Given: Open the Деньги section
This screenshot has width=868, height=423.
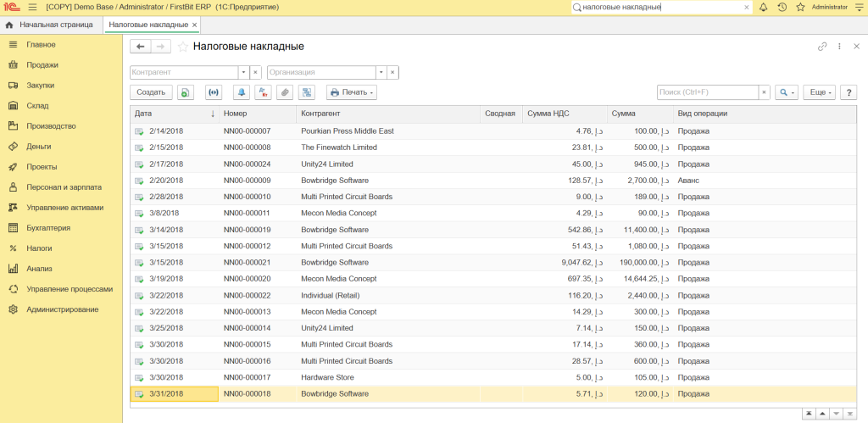Looking at the screenshot, I should [x=61, y=146].
